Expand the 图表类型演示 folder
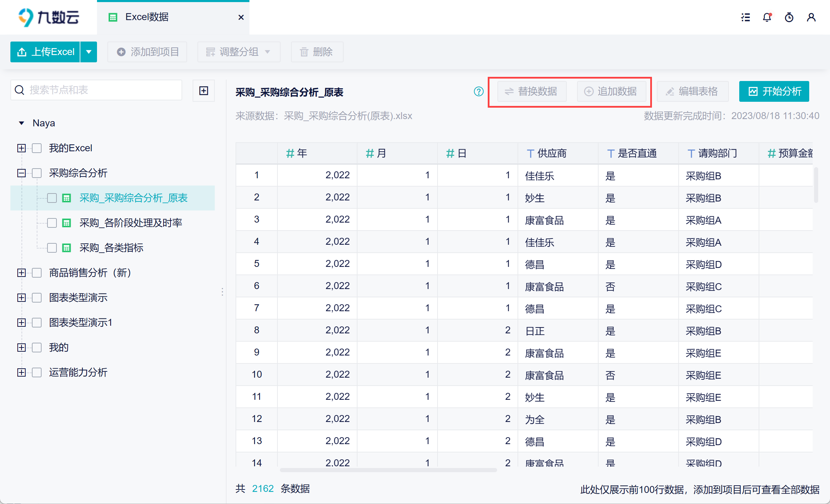This screenshot has height=504, width=830. point(21,298)
